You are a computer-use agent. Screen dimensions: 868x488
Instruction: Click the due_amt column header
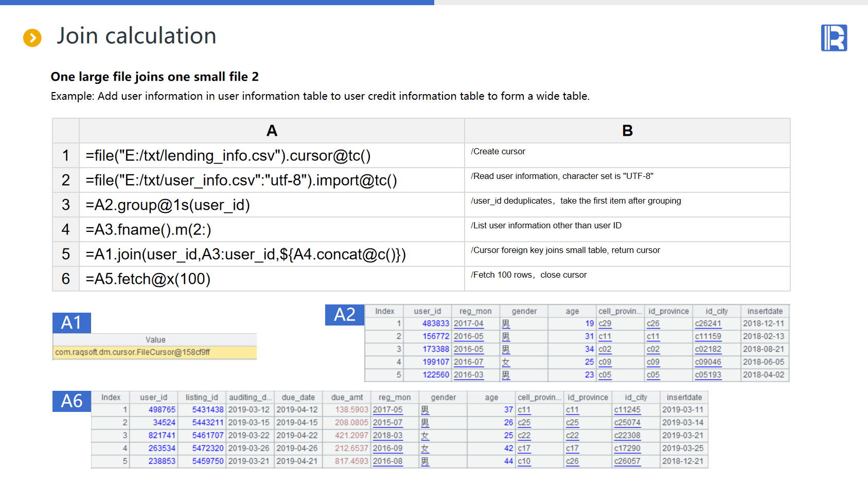tap(347, 397)
